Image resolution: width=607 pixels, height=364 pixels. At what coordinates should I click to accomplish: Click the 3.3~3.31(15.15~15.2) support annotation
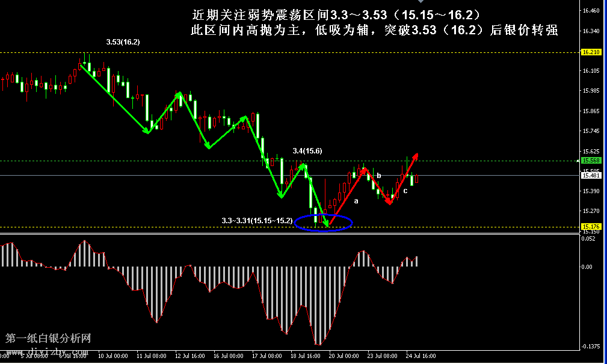pos(257,221)
